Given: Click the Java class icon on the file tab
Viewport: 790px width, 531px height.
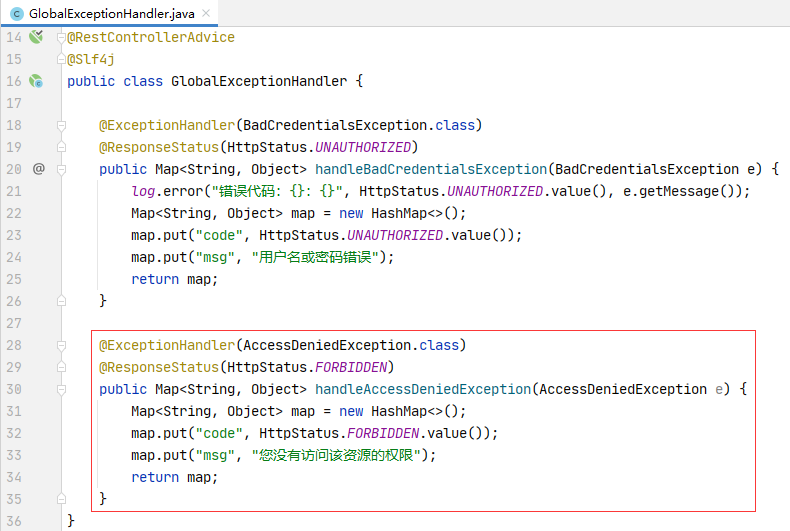Looking at the screenshot, I should point(17,14).
